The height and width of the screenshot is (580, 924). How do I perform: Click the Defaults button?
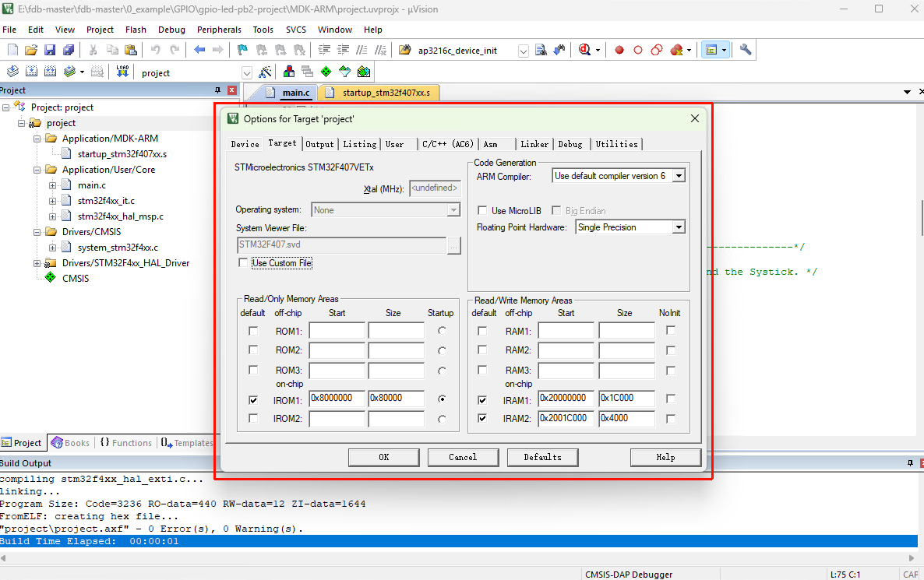coord(542,457)
